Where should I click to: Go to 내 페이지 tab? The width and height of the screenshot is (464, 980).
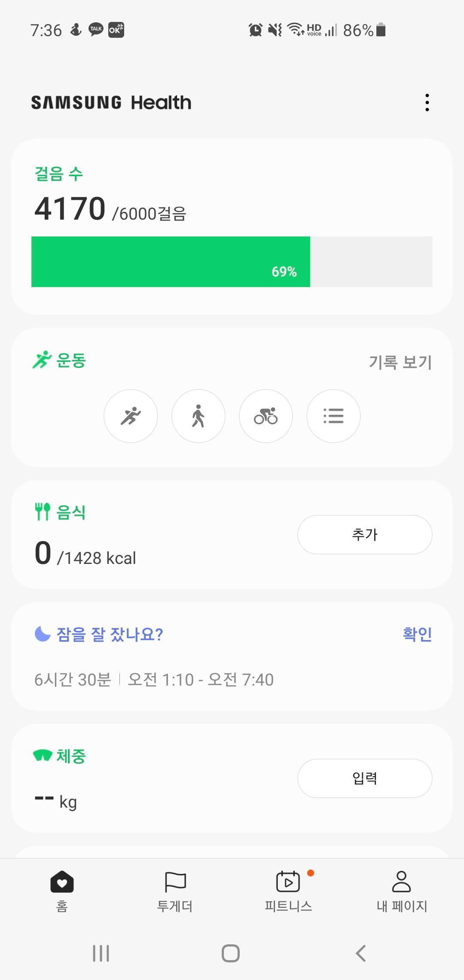402,891
